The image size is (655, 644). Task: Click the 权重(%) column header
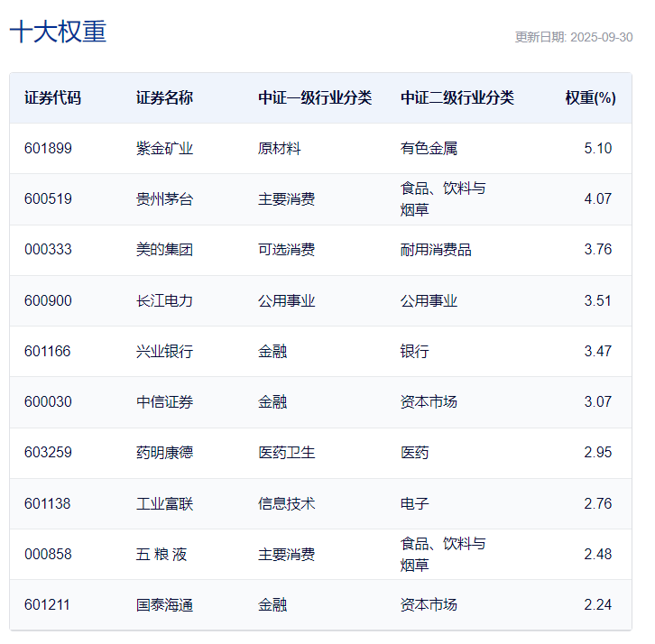(591, 97)
